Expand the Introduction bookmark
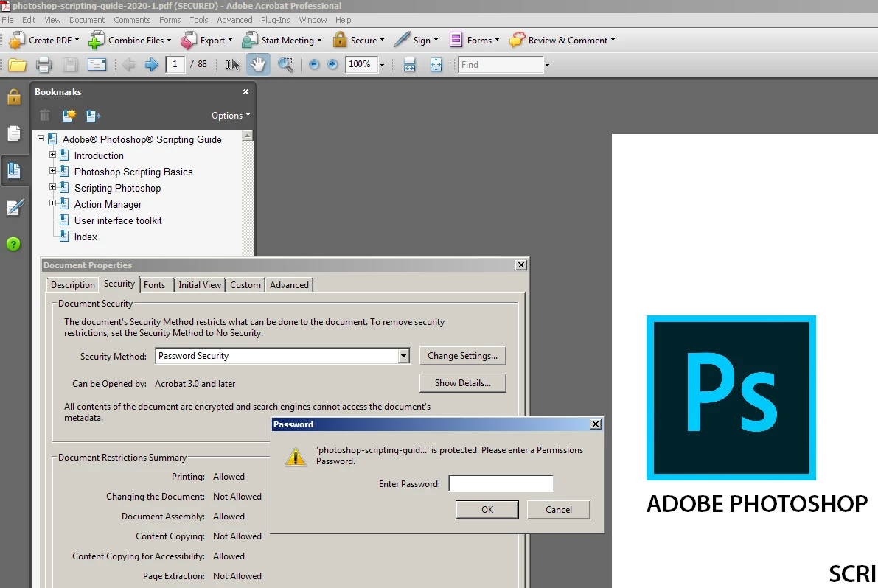878x588 pixels. 52,155
